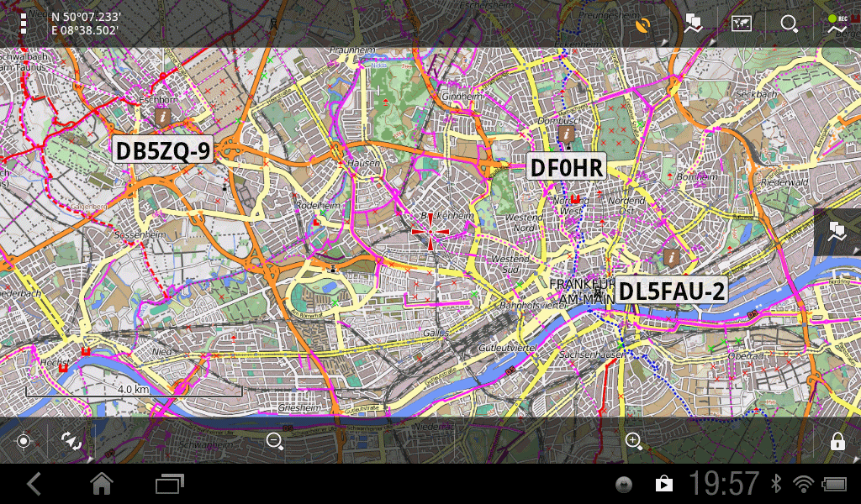
Task: Tap the Riederwald district label
Action: coord(784,182)
